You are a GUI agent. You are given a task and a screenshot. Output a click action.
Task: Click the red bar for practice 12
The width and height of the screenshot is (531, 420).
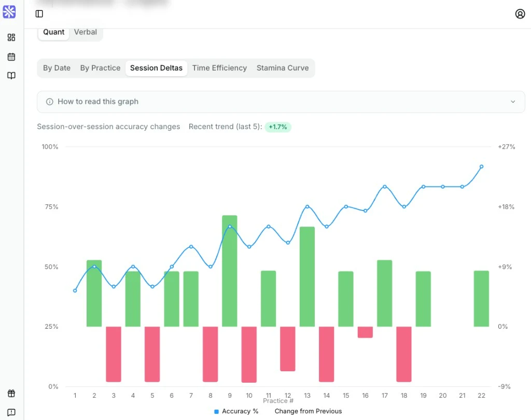(x=287, y=349)
